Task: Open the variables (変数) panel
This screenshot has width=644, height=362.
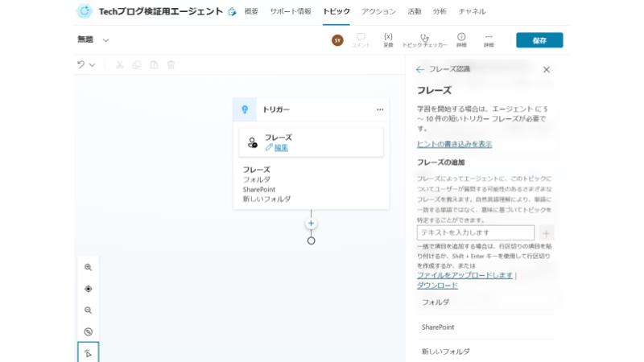Action: pyautogui.click(x=388, y=39)
